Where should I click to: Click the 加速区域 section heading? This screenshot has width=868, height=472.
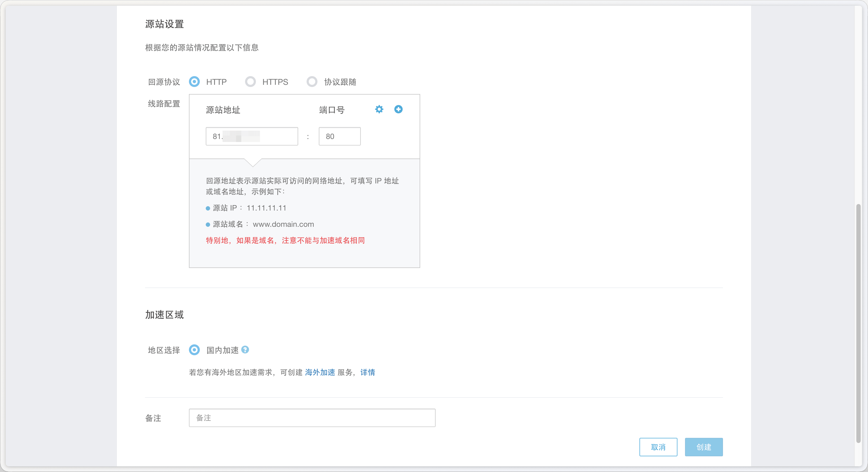(165, 315)
